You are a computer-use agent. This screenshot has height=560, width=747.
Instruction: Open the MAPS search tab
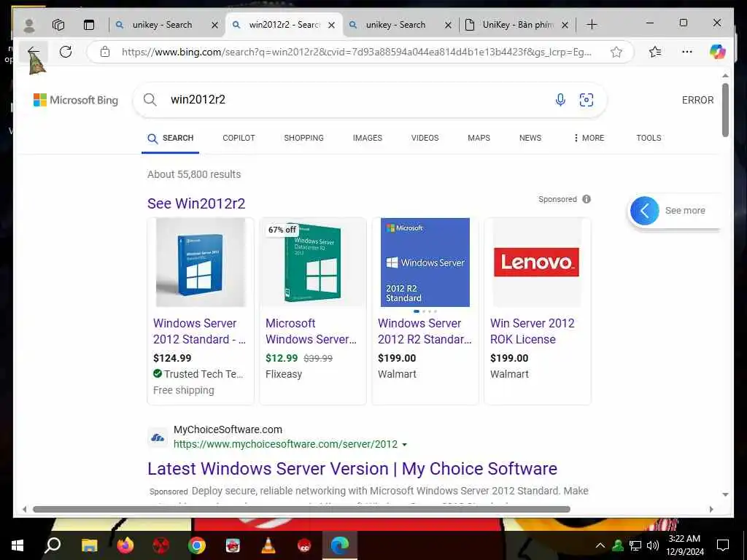pyautogui.click(x=479, y=138)
